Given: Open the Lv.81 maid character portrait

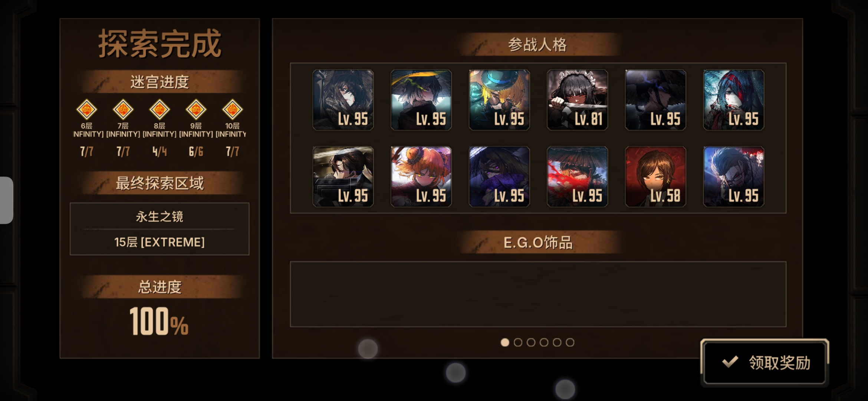Looking at the screenshot, I should coord(577,100).
